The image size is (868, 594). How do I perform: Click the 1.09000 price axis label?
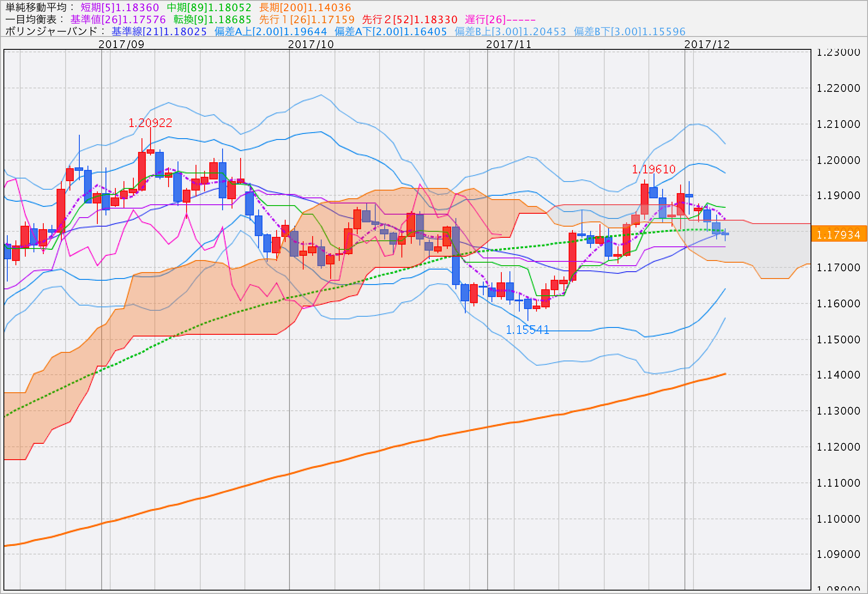pyautogui.click(x=838, y=554)
